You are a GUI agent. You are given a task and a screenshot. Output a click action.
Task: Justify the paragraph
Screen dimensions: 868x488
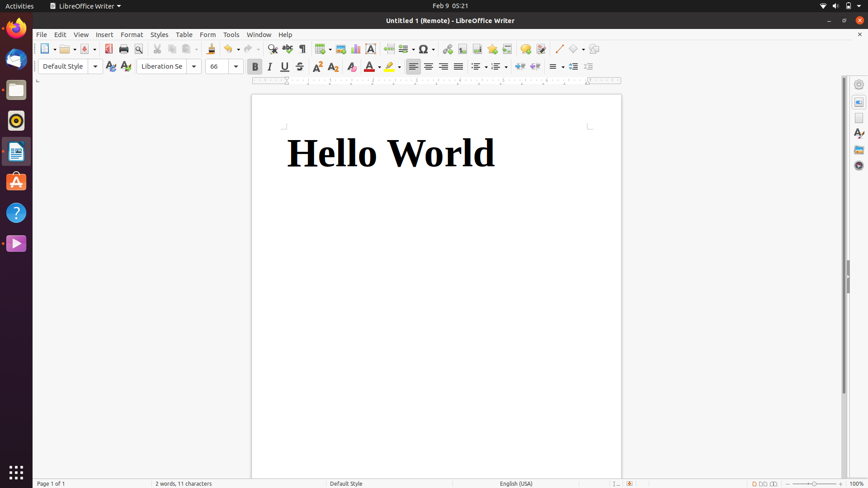[458, 66]
